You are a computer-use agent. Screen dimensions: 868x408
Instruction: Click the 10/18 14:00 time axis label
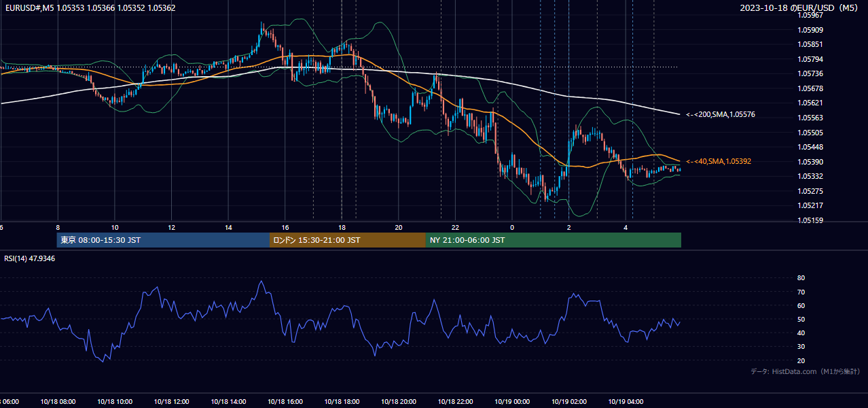click(x=228, y=402)
